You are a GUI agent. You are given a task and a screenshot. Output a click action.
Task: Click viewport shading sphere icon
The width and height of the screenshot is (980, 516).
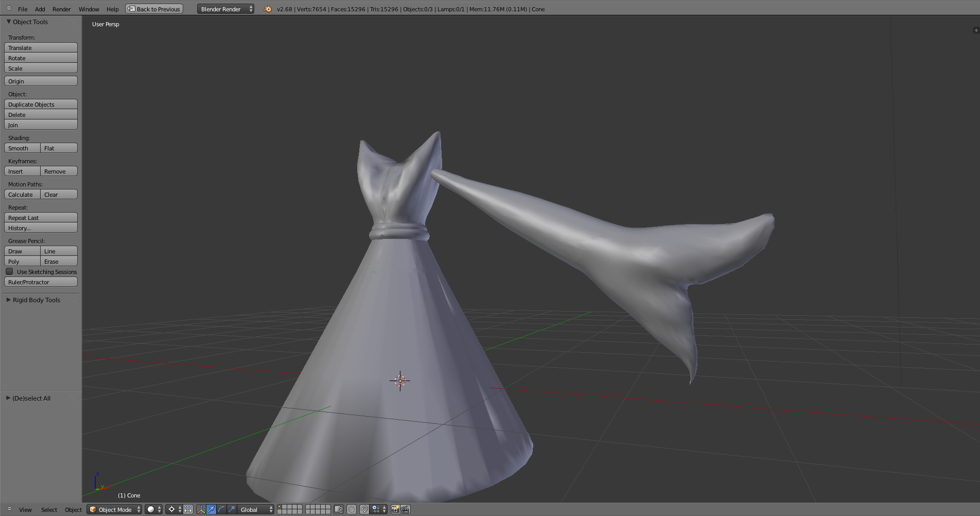pos(151,509)
